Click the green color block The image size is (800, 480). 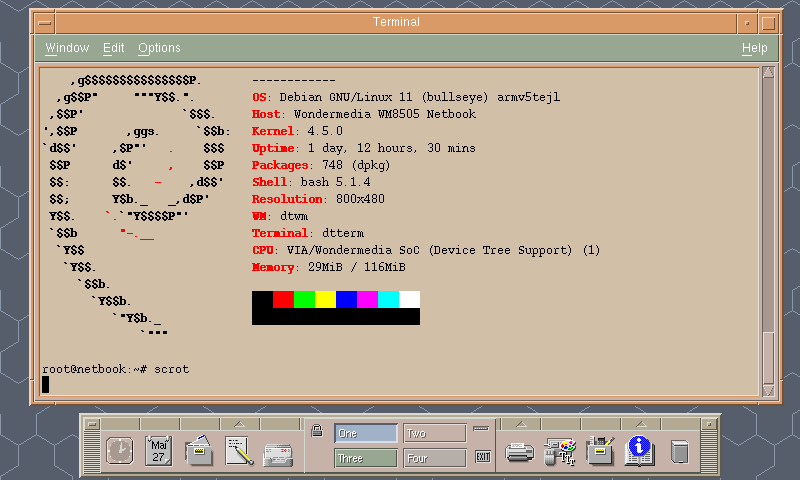click(x=304, y=299)
